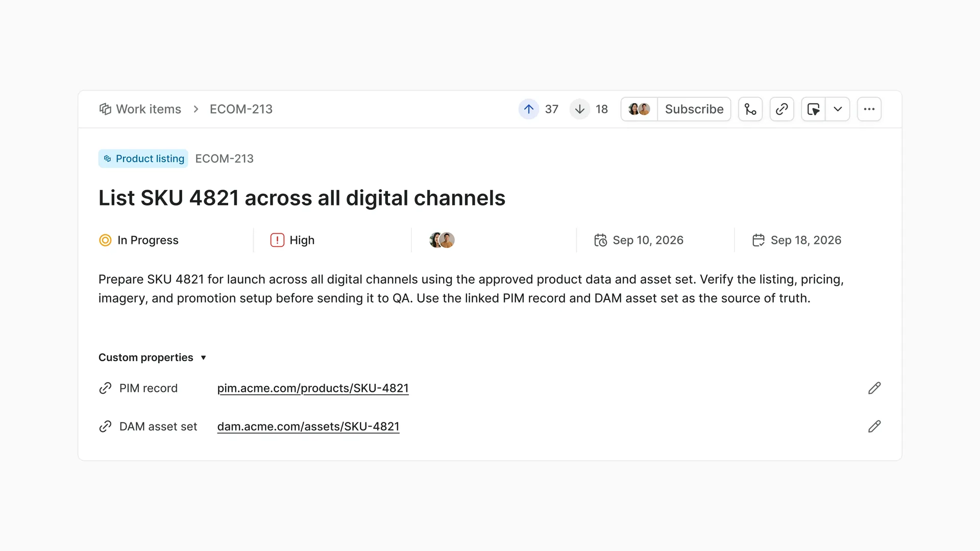Open the assignee avatars under the title
980x551 pixels.
[x=442, y=240]
